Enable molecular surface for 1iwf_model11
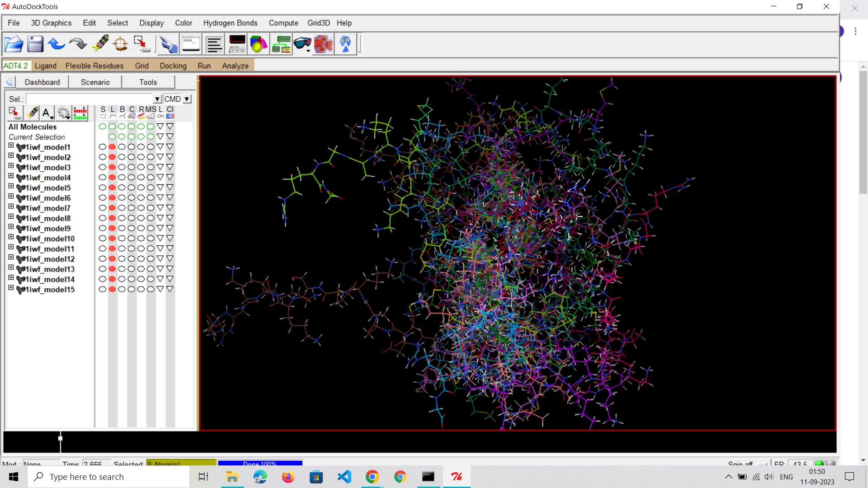868x488 pixels. (x=151, y=249)
